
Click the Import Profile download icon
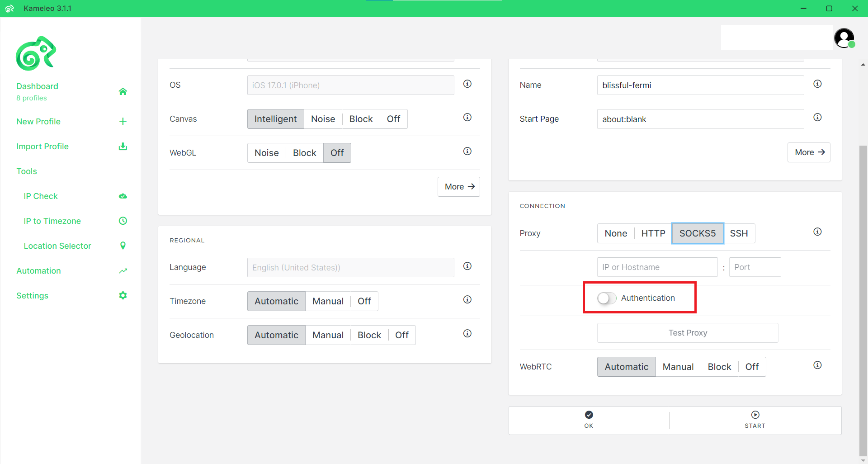click(x=123, y=146)
